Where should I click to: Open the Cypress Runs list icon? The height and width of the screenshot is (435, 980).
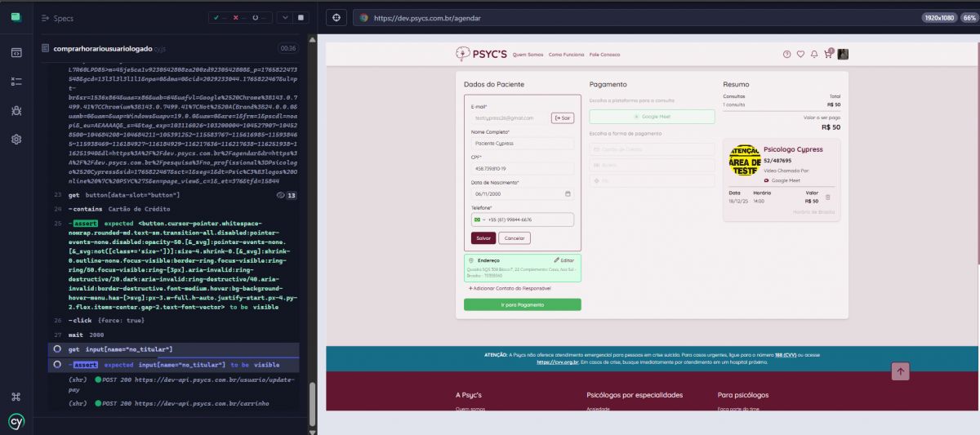pos(16,82)
